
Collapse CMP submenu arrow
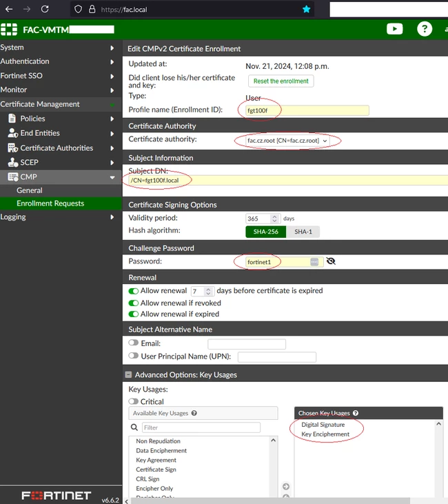112,177
